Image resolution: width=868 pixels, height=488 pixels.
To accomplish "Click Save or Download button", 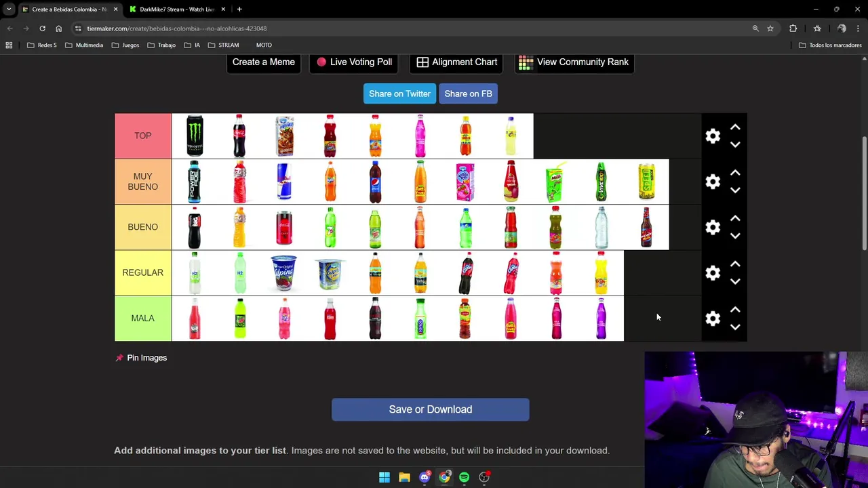I will (x=431, y=409).
